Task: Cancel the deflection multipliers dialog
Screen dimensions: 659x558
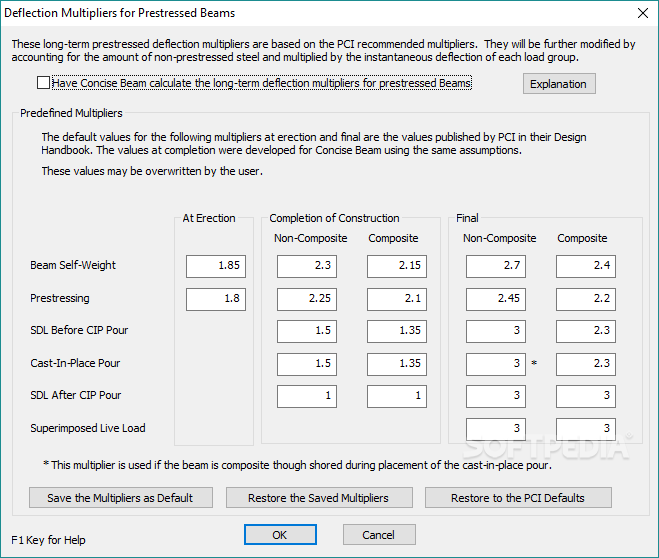Action: click(379, 535)
